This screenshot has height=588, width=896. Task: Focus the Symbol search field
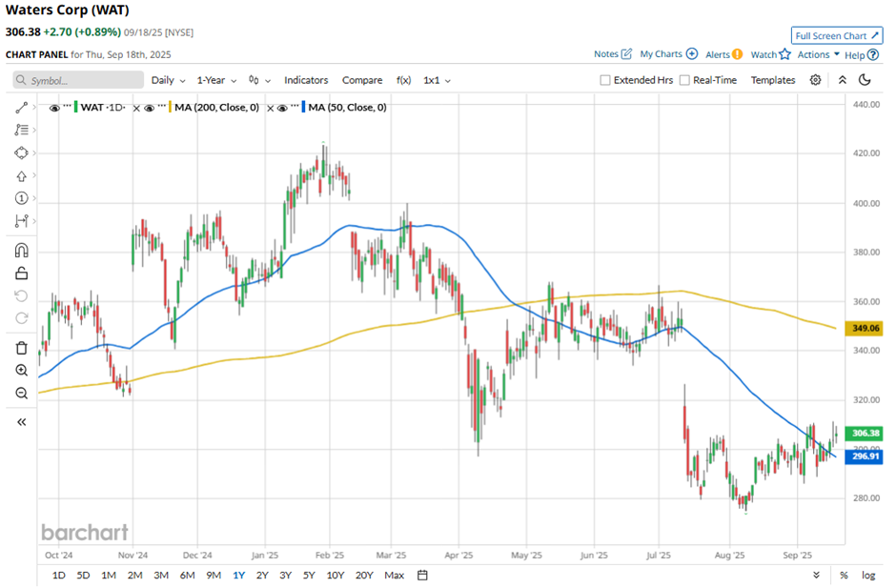coord(78,80)
